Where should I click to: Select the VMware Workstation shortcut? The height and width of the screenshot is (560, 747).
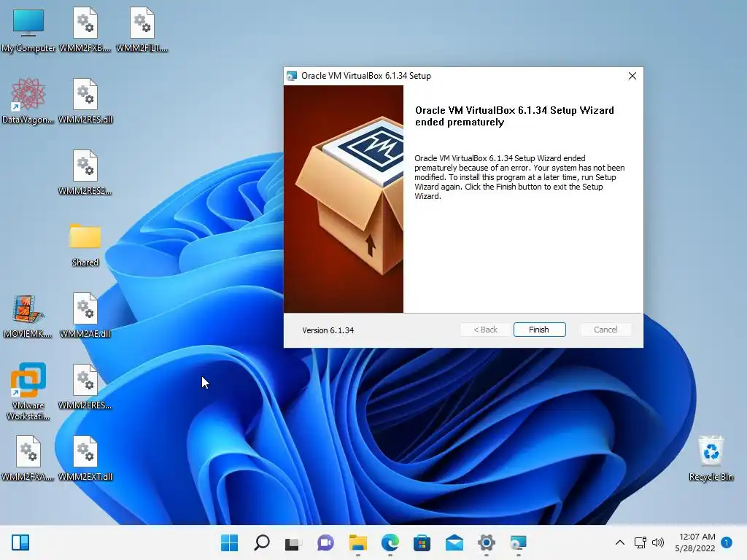click(28, 392)
